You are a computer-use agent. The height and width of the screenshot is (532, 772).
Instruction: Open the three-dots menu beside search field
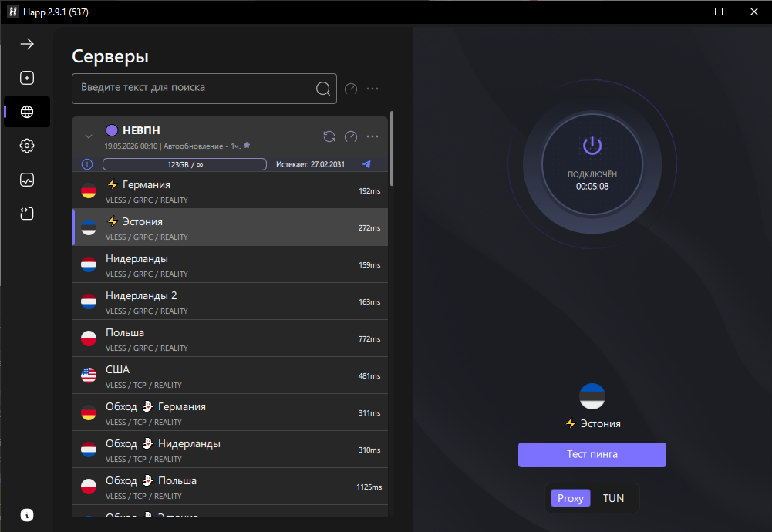click(373, 89)
